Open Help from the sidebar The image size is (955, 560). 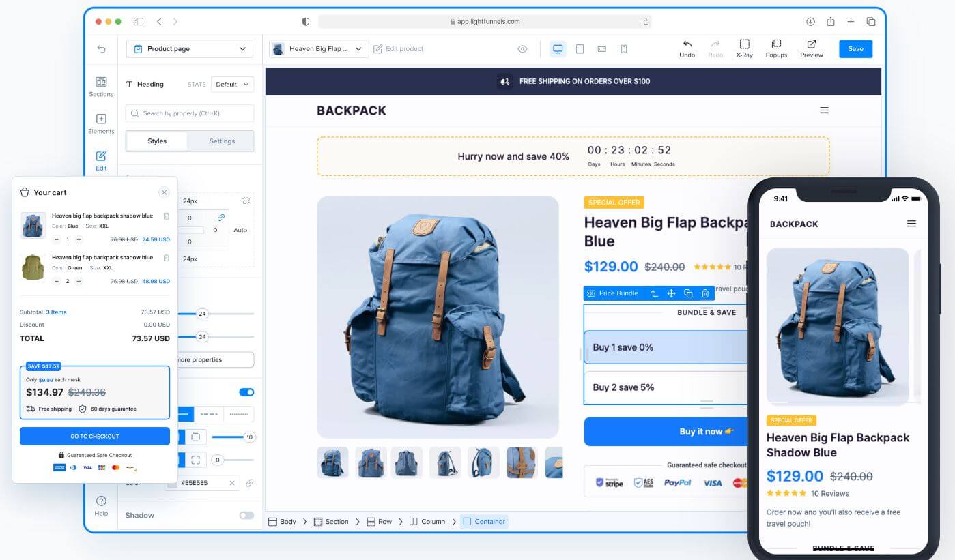101,505
